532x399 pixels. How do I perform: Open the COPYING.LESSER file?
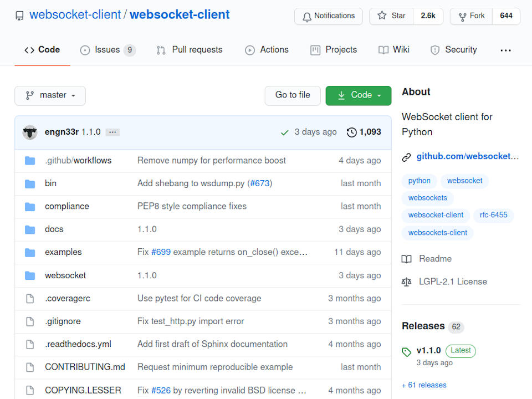coord(83,391)
